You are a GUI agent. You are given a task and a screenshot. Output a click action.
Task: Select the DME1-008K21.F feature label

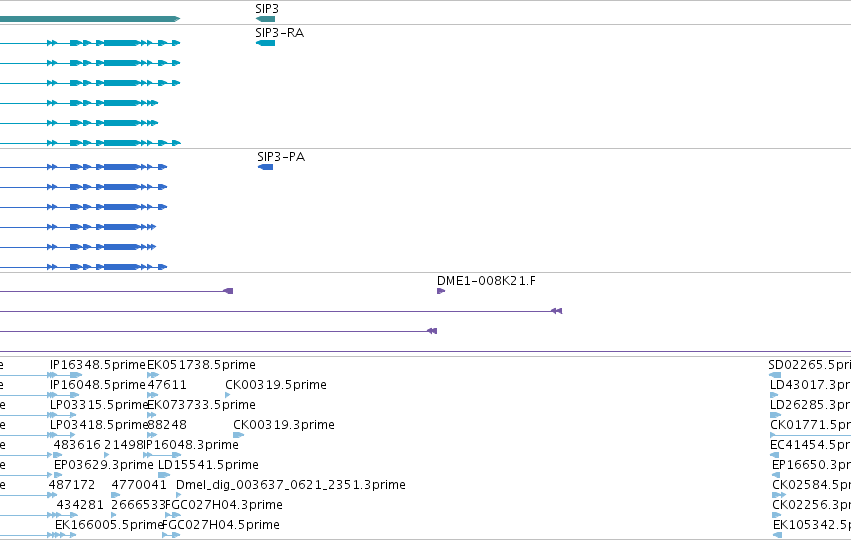tap(486, 281)
